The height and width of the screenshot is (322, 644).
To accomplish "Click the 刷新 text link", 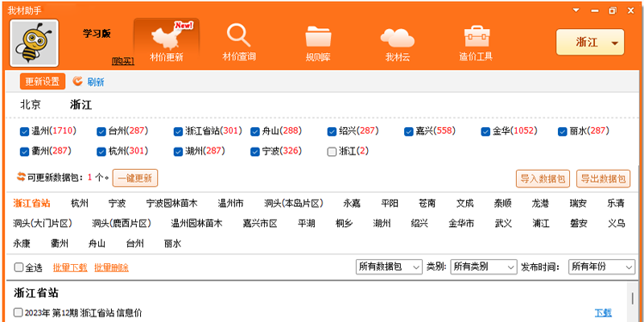I will point(96,82).
